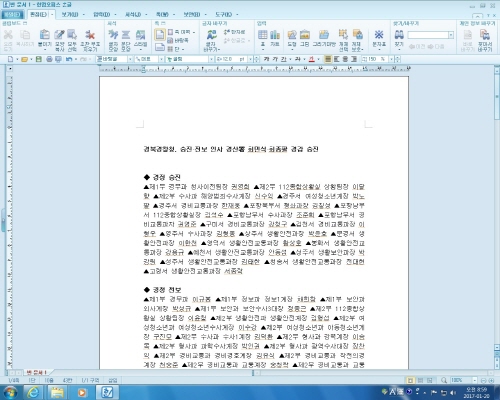Image resolution: width=500 pixels, height=400 pixels.
Task: Click the clear formatting icon with red X
Action: coord(90,36)
